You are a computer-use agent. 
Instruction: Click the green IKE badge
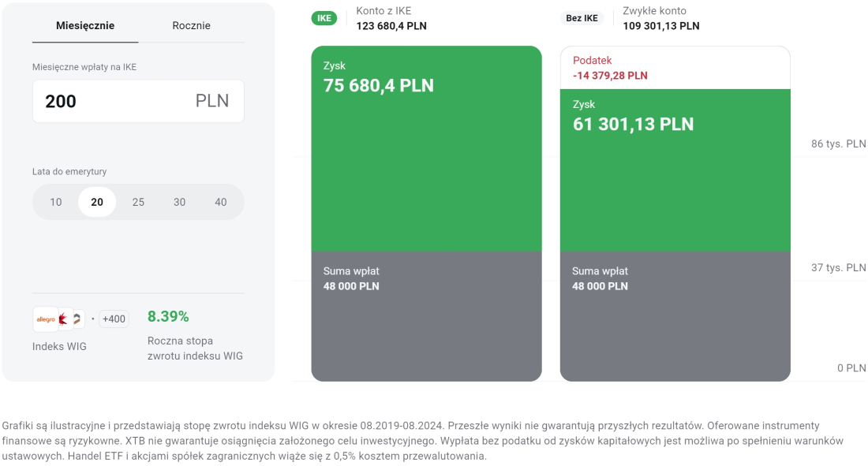coord(324,18)
